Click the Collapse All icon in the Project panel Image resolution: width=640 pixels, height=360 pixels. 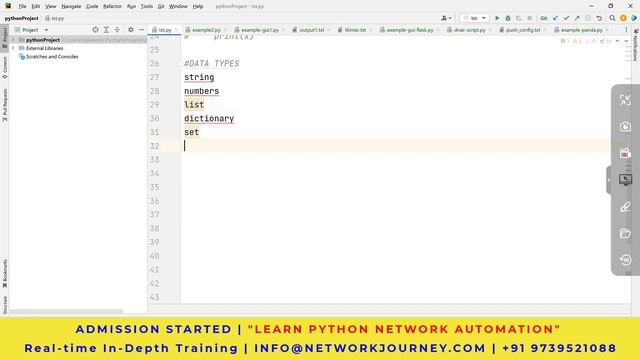click(117, 30)
